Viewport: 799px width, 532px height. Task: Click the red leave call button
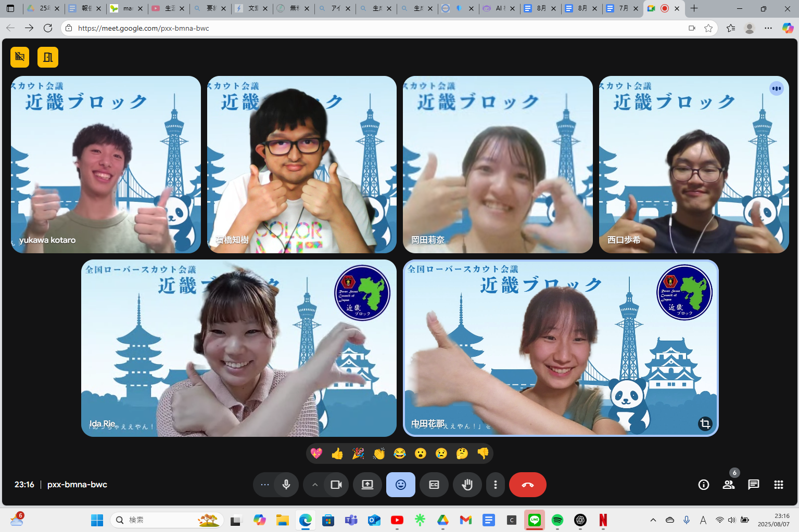click(x=527, y=485)
